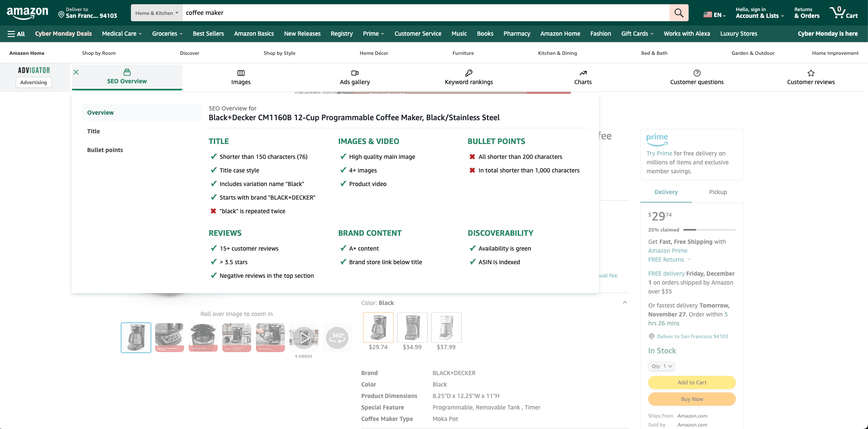Click the Buy Now button
The width and height of the screenshot is (868, 429).
pos(692,399)
